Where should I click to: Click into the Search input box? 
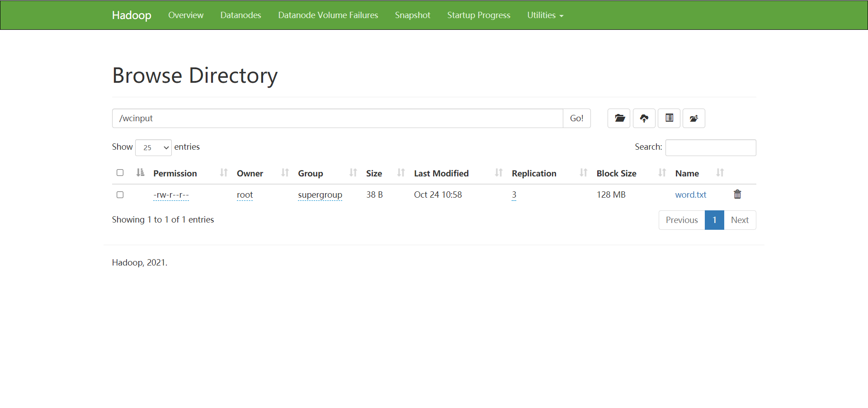click(711, 147)
